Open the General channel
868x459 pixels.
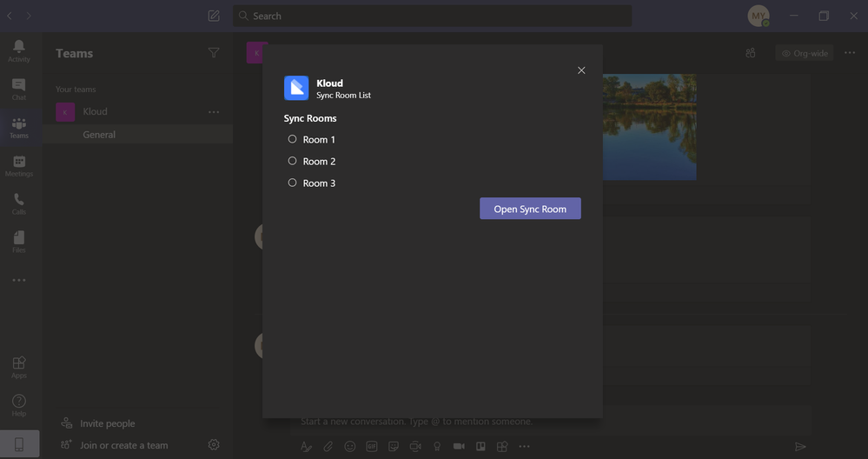[137, 135]
